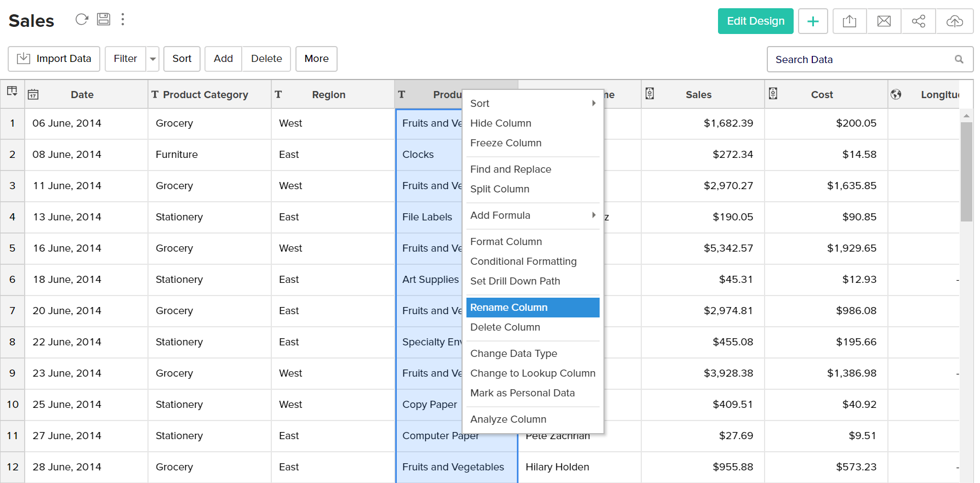Click the cloud publish icon
Image resolution: width=980 pixels, height=483 pixels.
[x=954, y=21]
